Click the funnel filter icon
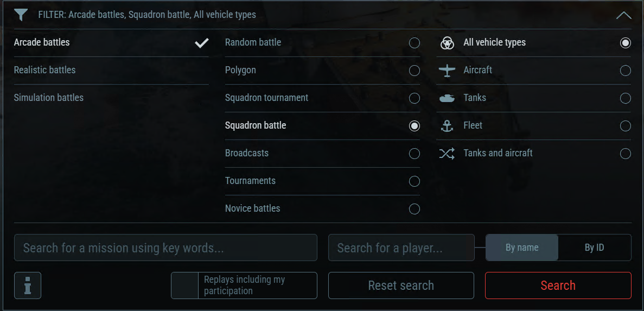 (x=21, y=15)
